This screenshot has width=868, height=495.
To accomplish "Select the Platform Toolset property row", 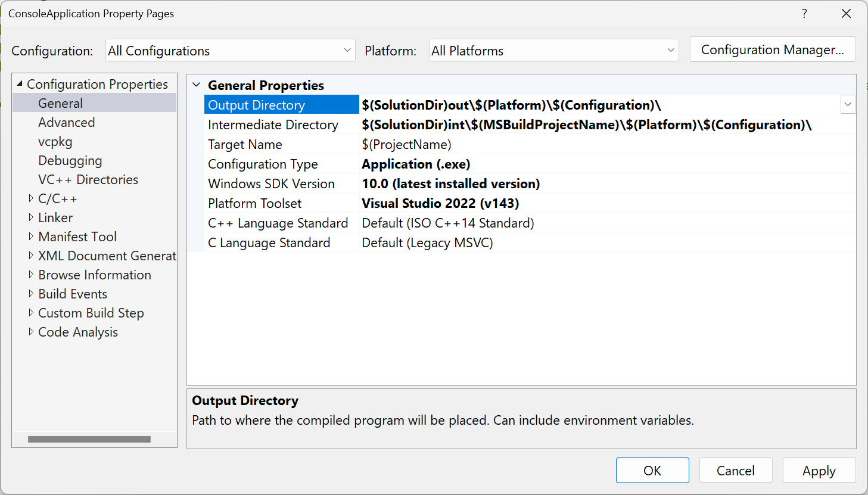I will [255, 203].
